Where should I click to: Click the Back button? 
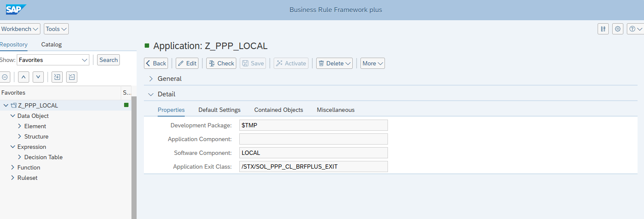coord(156,63)
